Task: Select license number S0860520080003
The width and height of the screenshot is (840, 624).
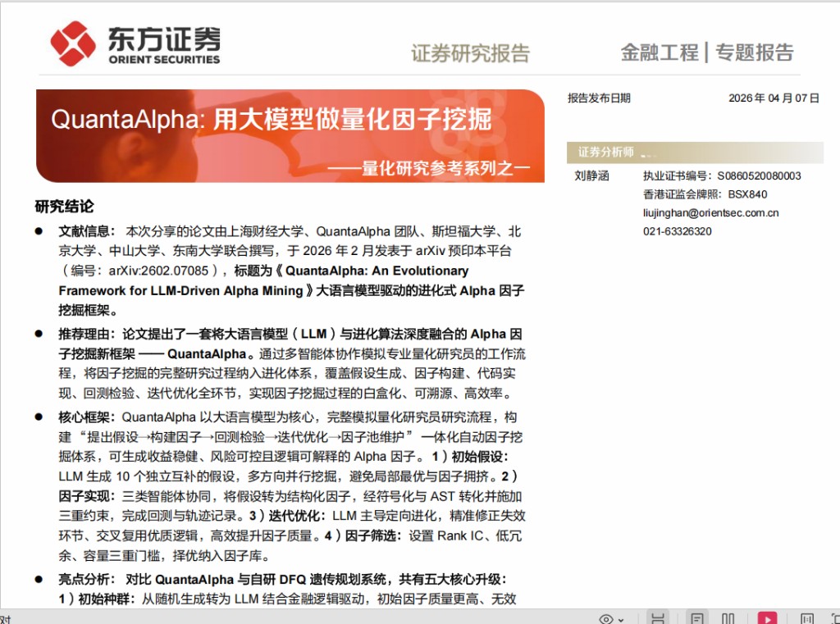Action: (759, 175)
